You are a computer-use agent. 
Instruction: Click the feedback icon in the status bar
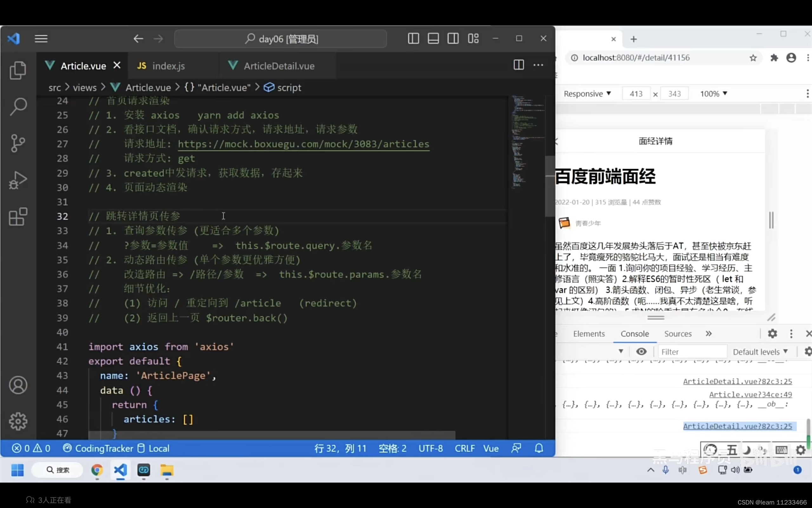pos(516,448)
